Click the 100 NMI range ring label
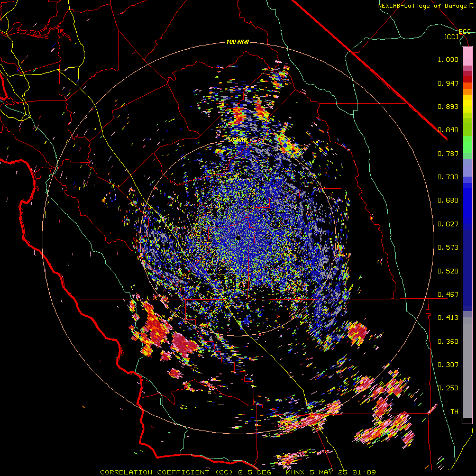 237,42
